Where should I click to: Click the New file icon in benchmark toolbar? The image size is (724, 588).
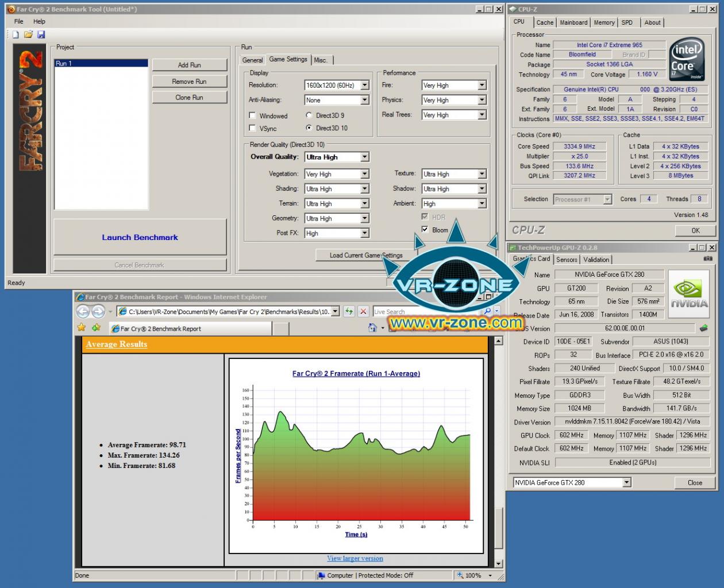coord(16,34)
